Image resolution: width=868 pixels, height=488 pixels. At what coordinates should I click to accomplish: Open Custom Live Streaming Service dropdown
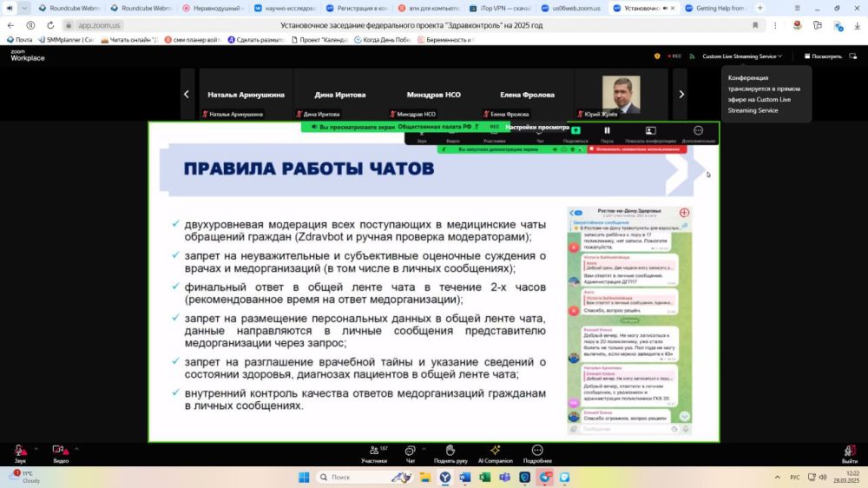tap(742, 56)
